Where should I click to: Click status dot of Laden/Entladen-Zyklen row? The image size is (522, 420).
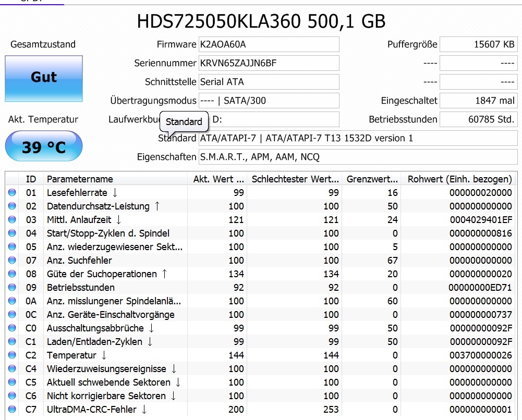[12, 341]
